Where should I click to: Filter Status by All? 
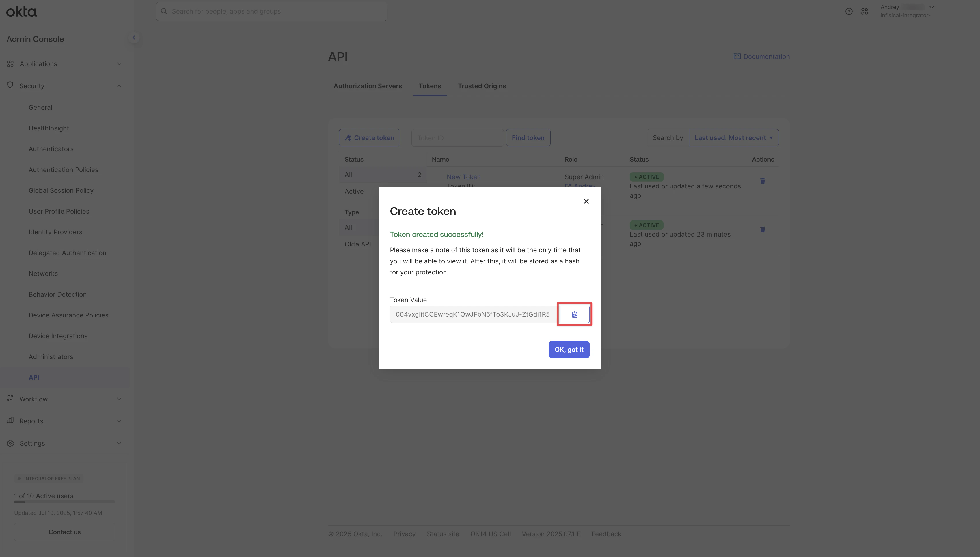click(383, 175)
